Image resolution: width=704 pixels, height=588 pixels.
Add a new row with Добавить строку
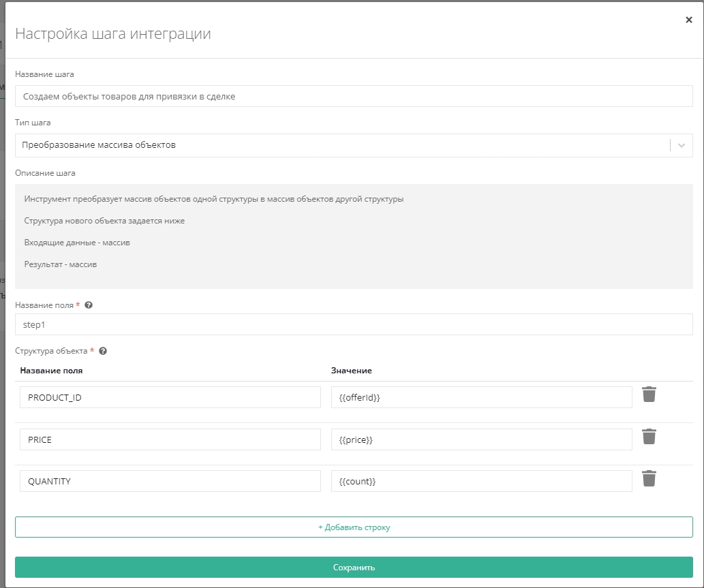[x=354, y=527]
